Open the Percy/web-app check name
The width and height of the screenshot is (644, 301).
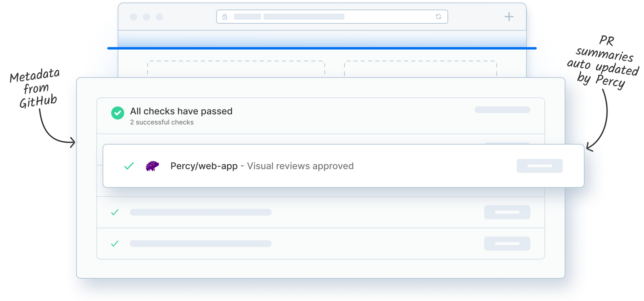pos(204,166)
